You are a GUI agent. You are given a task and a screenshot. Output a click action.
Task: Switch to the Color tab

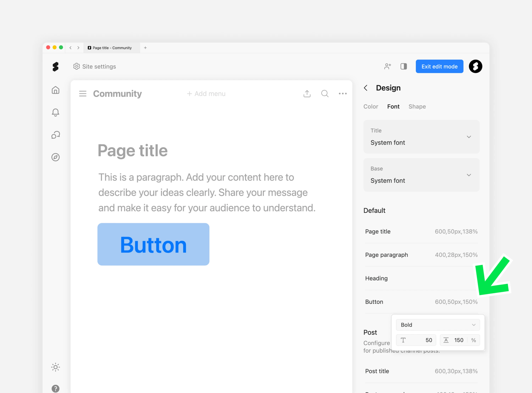(x=370, y=107)
